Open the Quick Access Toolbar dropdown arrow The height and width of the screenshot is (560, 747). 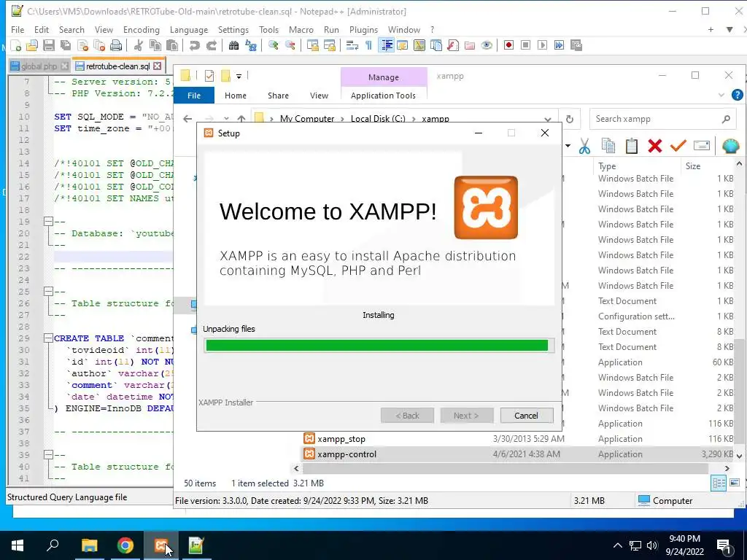coord(239,76)
